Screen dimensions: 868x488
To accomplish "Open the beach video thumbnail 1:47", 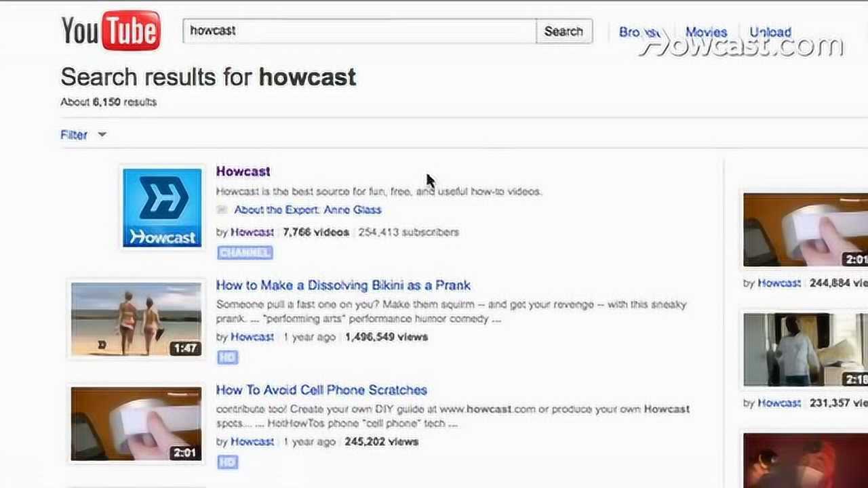I will click(136, 319).
